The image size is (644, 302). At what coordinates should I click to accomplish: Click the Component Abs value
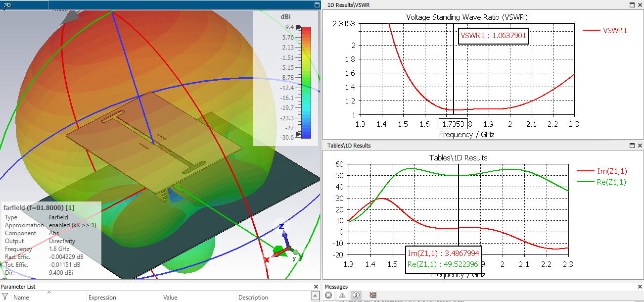point(54,233)
